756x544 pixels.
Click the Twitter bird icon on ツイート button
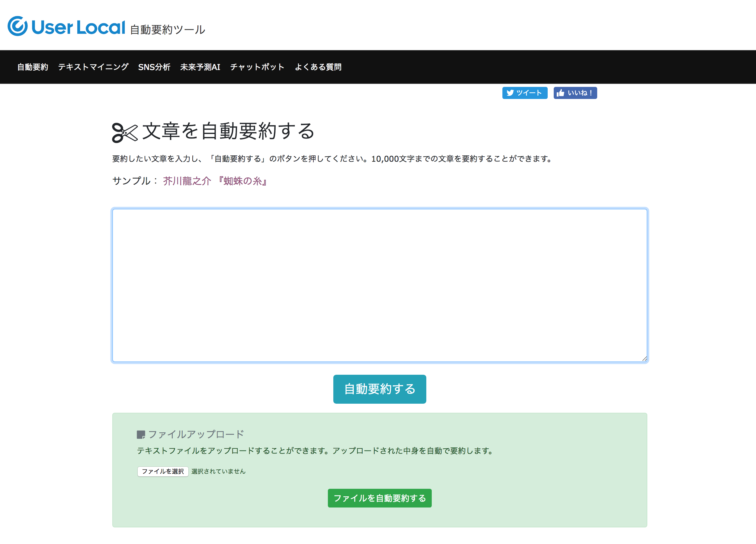click(x=511, y=93)
